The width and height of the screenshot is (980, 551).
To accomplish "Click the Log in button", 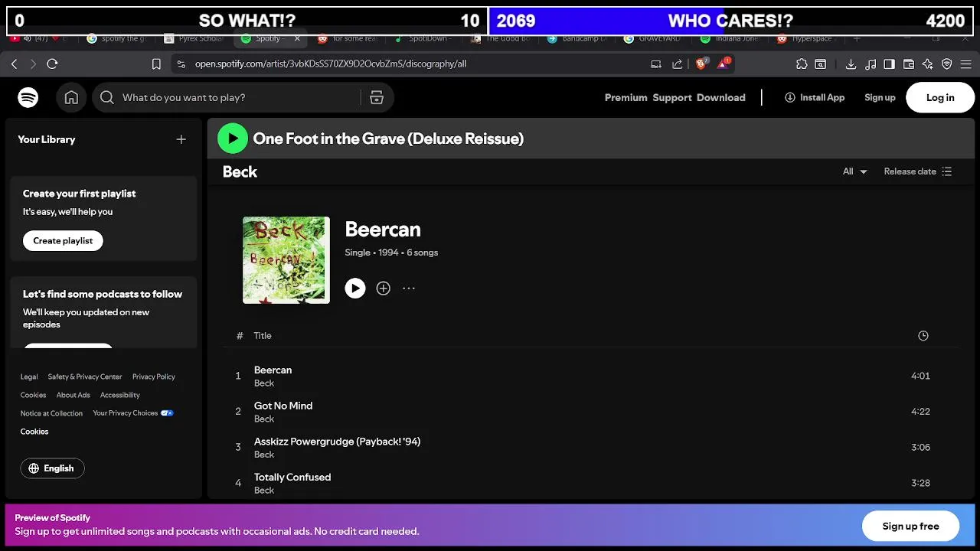I will (940, 97).
